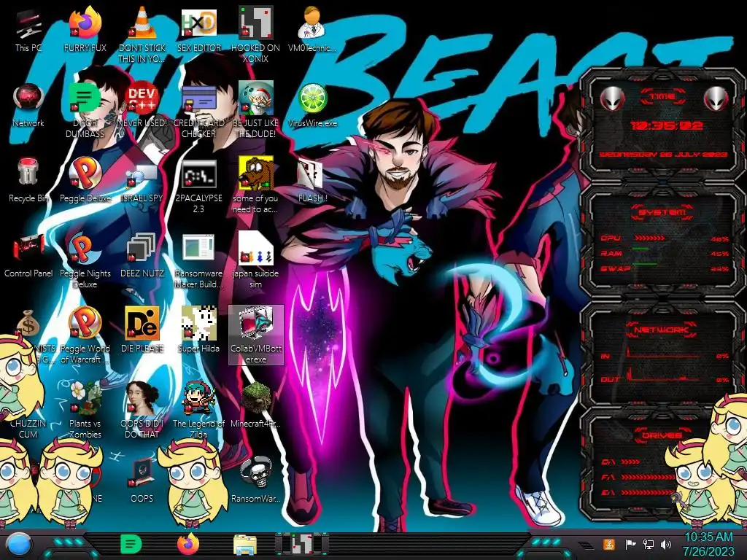Screen dimensions: 747x560
Task: Click the F:\ drive bar in DRIVES widget
Action: pos(647,477)
